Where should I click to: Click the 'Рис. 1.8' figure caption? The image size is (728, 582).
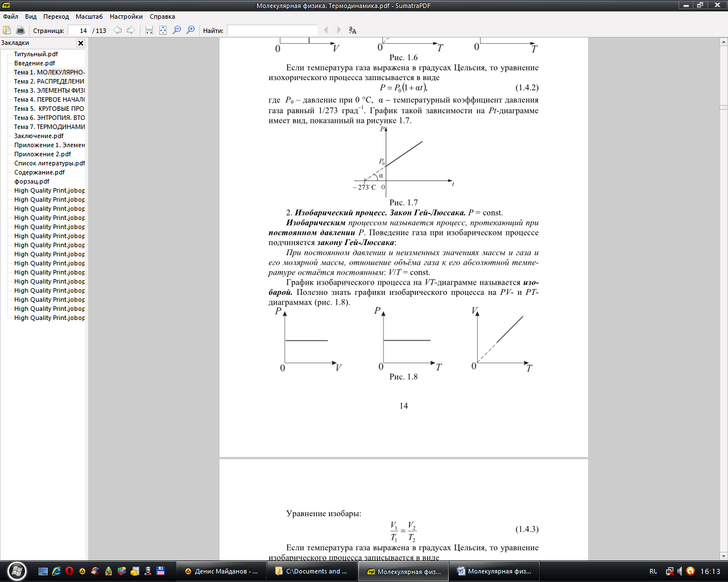tap(403, 377)
